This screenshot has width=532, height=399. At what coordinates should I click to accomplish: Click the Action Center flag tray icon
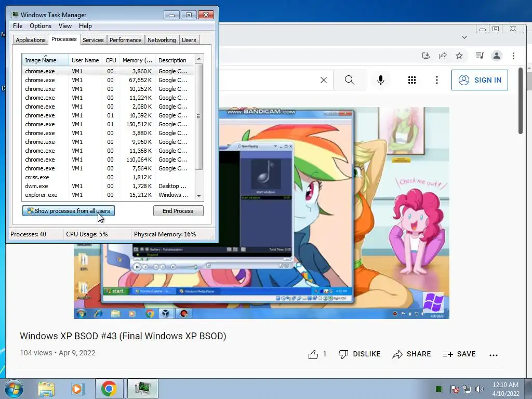(454, 389)
